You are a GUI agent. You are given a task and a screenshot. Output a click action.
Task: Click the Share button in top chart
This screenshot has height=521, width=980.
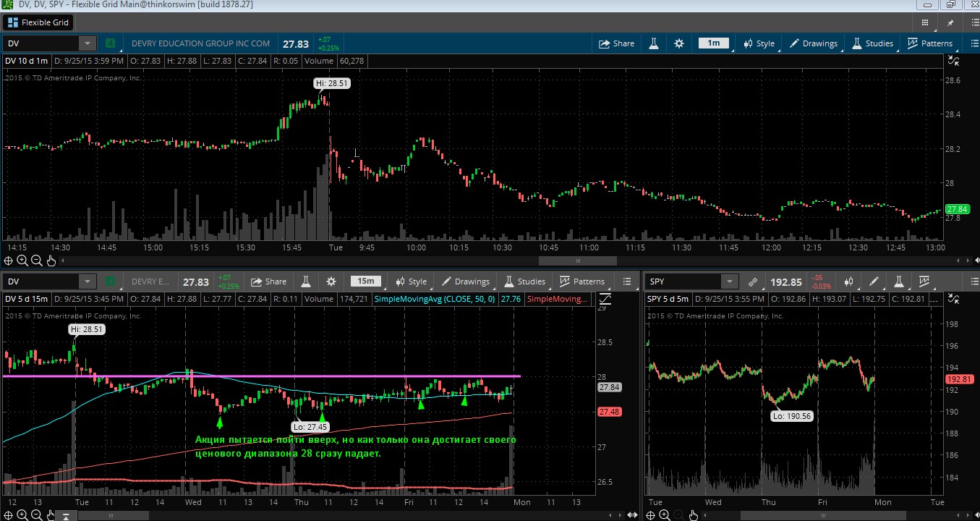[x=616, y=43]
